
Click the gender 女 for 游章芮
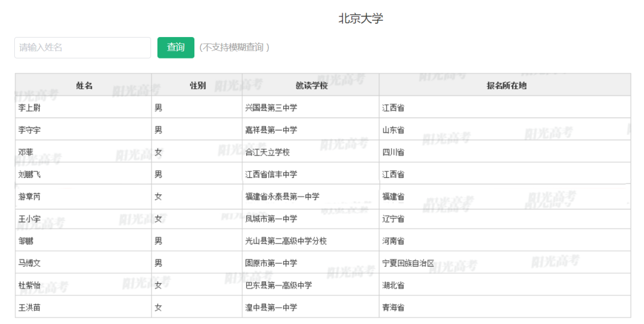(x=158, y=196)
